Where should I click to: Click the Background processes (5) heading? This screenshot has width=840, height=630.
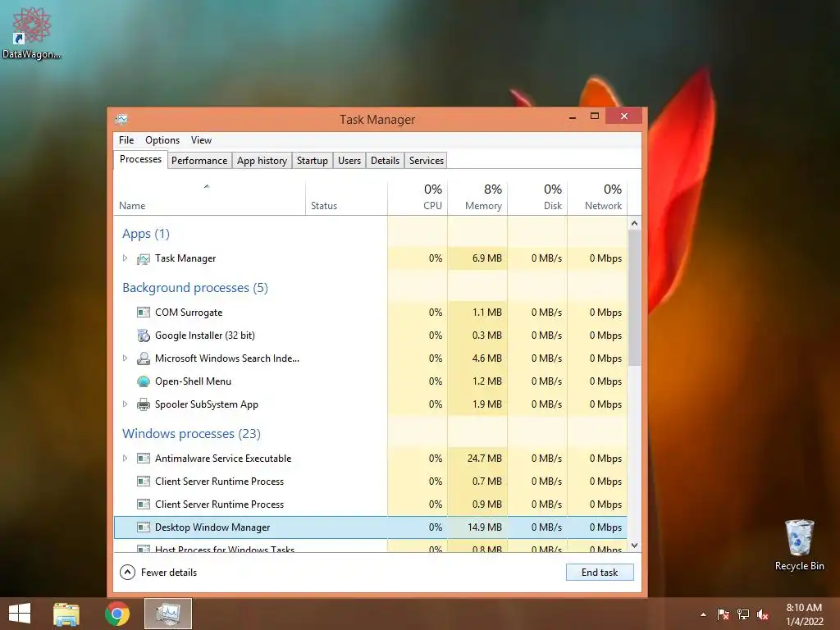pyautogui.click(x=195, y=288)
